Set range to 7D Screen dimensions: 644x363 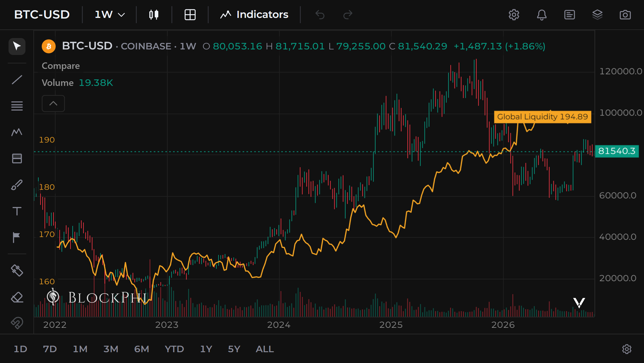pos(50,349)
